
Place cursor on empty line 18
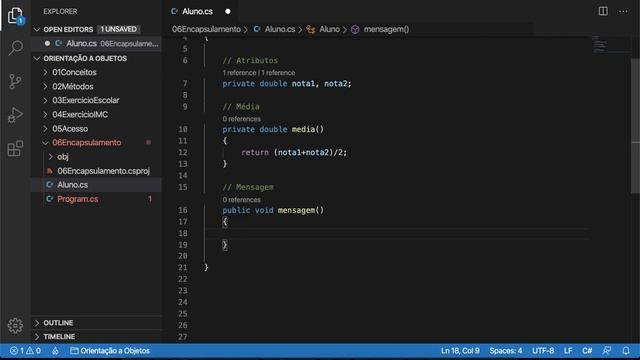pyautogui.click(x=396, y=233)
